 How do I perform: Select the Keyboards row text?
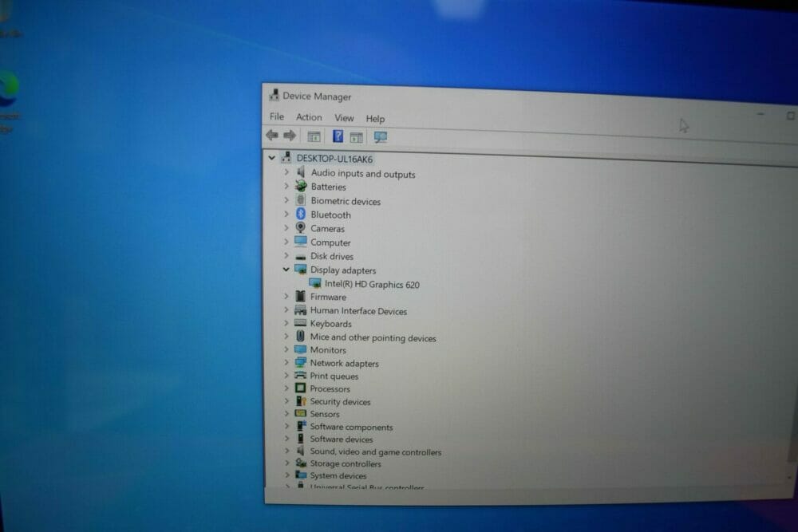pos(331,324)
